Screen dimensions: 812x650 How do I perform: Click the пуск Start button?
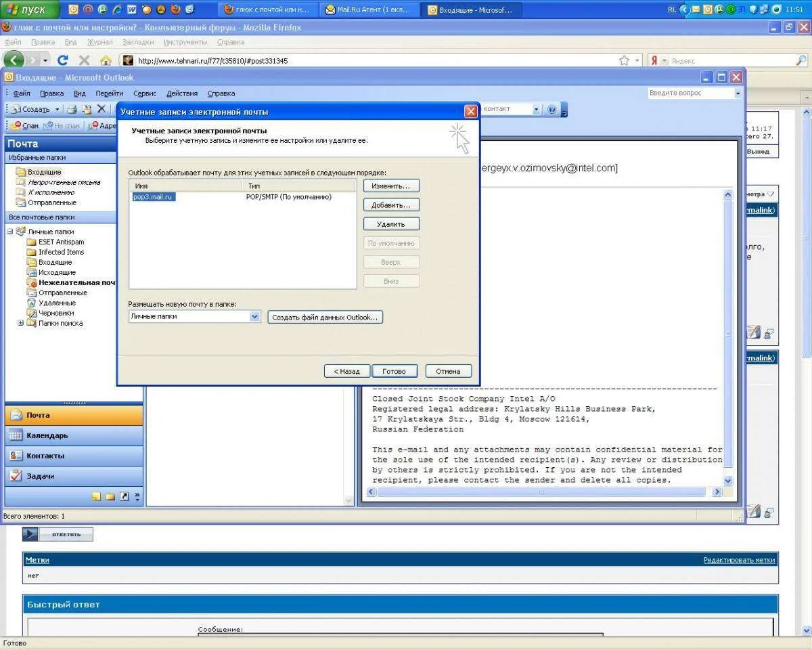[30, 9]
